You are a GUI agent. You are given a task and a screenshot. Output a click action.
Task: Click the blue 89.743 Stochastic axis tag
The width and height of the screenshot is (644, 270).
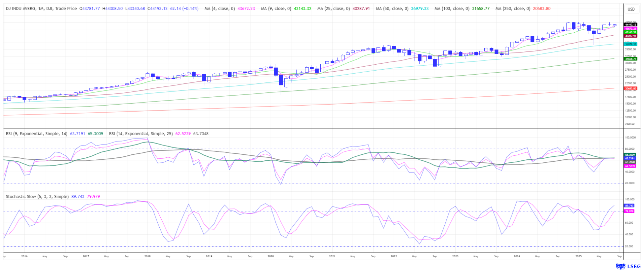[x=629, y=205]
